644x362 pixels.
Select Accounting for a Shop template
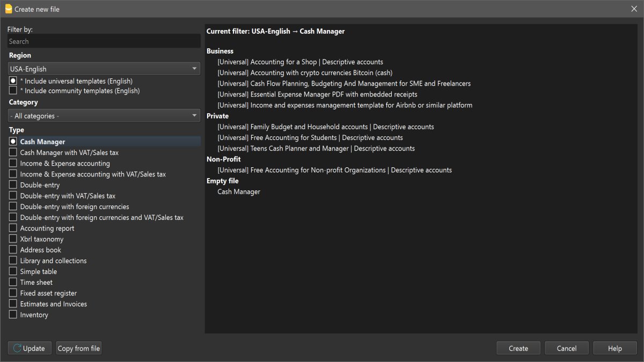[300, 62]
